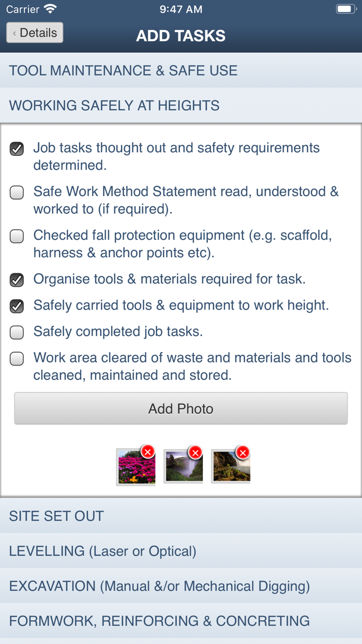
Task: Open LEVELLING (Laser or Optical) section
Action: [181, 551]
